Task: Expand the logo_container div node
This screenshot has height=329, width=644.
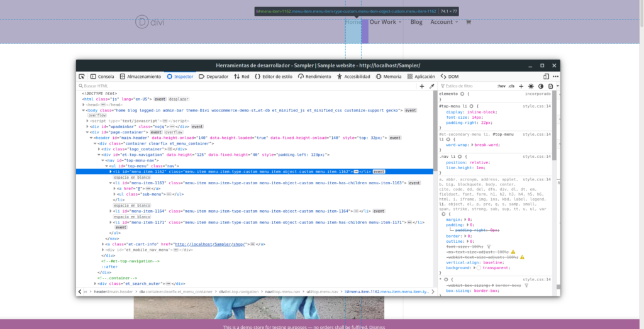Action: coord(99,149)
